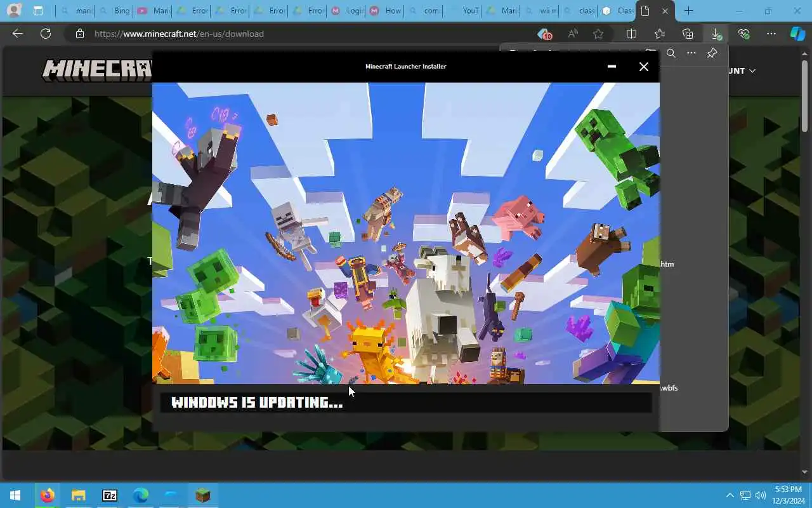The image size is (812, 508).
Task: Open File Explorer from the taskbar
Action: tap(78, 495)
